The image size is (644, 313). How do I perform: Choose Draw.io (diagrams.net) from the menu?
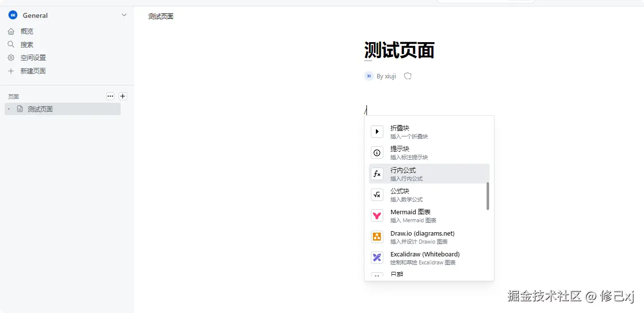(429, 237)
